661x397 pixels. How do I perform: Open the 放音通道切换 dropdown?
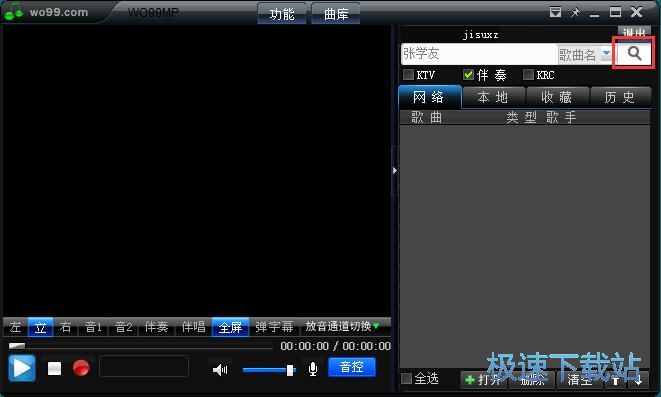(342, 326)
